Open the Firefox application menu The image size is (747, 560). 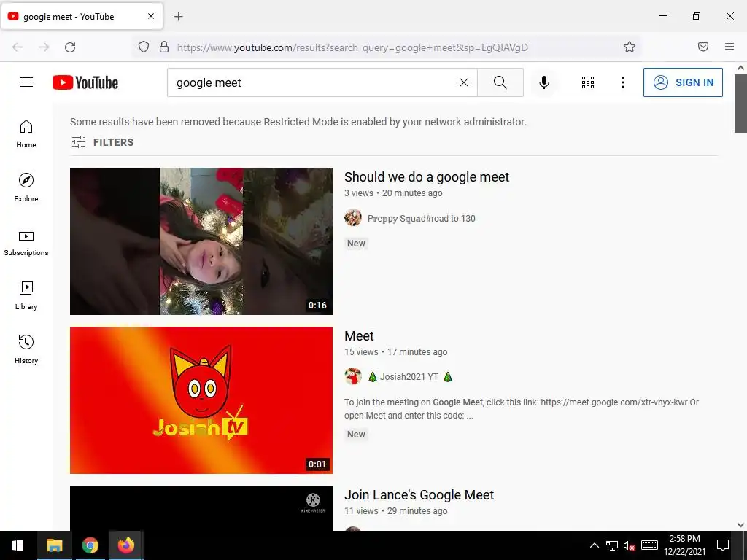point(729,47)
